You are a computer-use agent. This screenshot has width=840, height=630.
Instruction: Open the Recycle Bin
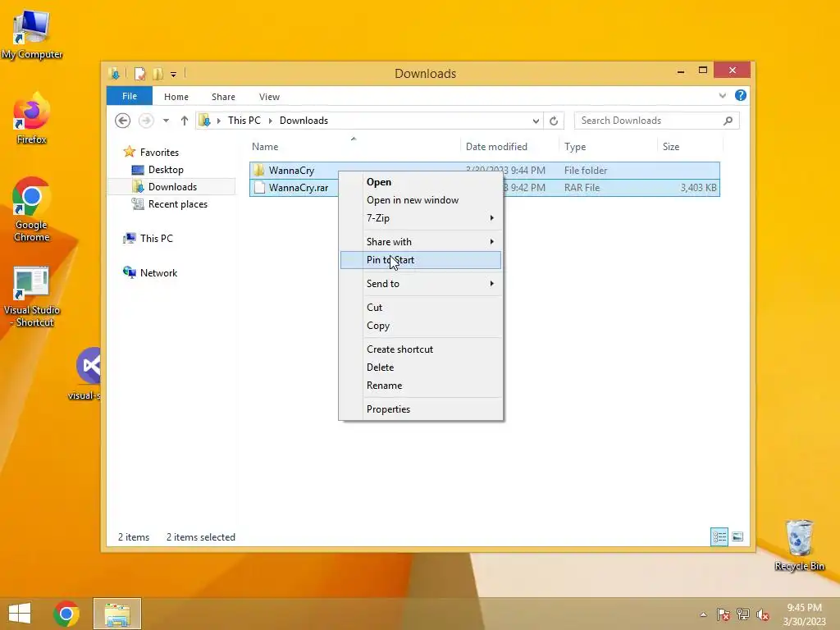point(799,545)
